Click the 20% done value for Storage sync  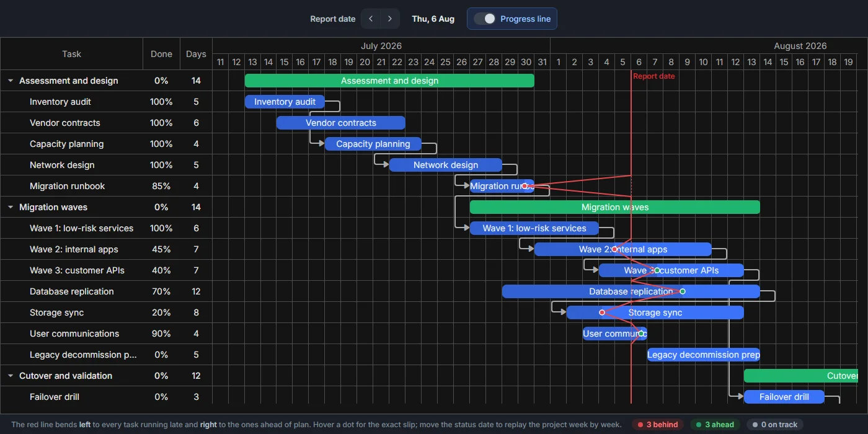coord(161,312)
